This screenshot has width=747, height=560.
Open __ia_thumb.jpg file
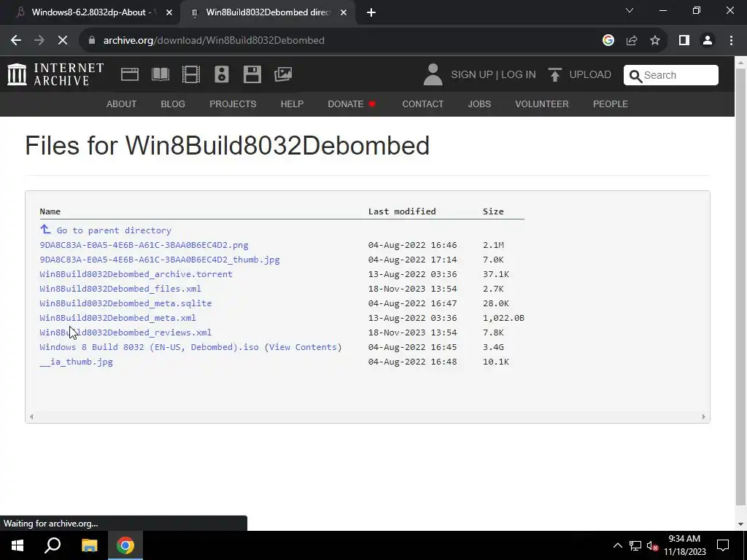[x=76, y=362]
